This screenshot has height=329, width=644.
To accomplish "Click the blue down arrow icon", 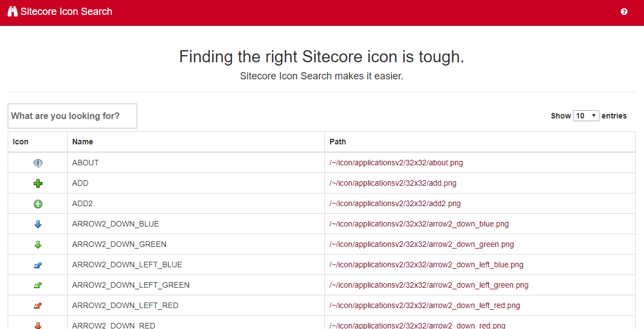I will coord(38,224).
